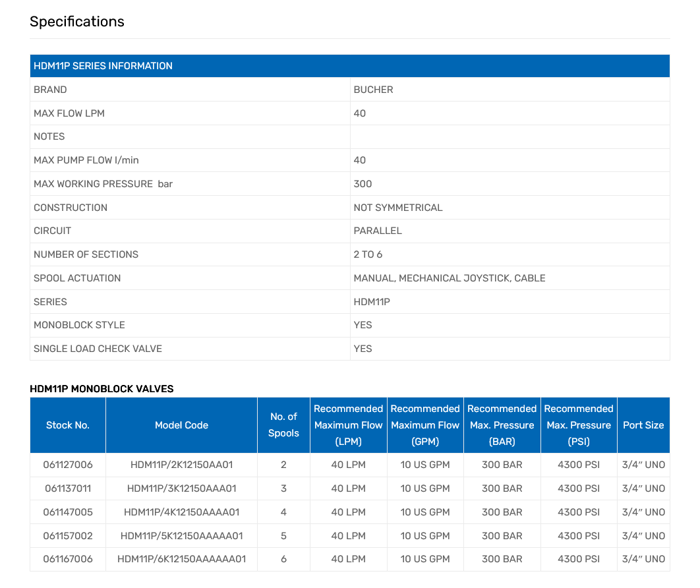Select the HDM11P MONOBLOCK VALVES table title
Image resolution: width=700 pixels, height=588 pixels.
coord(102,389)
